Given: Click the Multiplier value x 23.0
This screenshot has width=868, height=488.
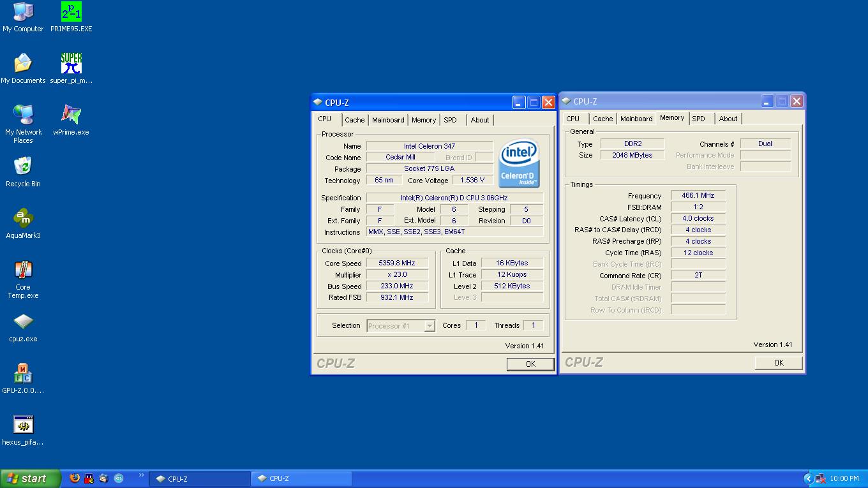Looking at the screenshot, I should (397, 274).
